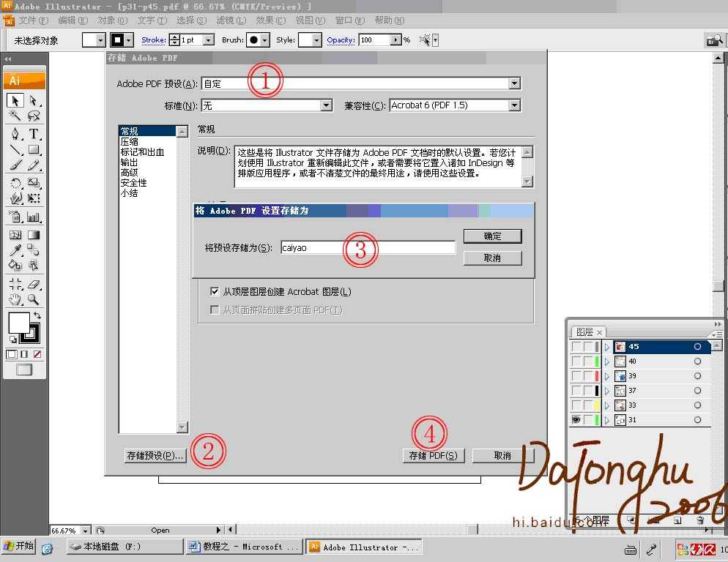The height and width of the screenshot is (562, 728).
Task: Toggle visibility box of layer 45
Action: pos(576,347)
